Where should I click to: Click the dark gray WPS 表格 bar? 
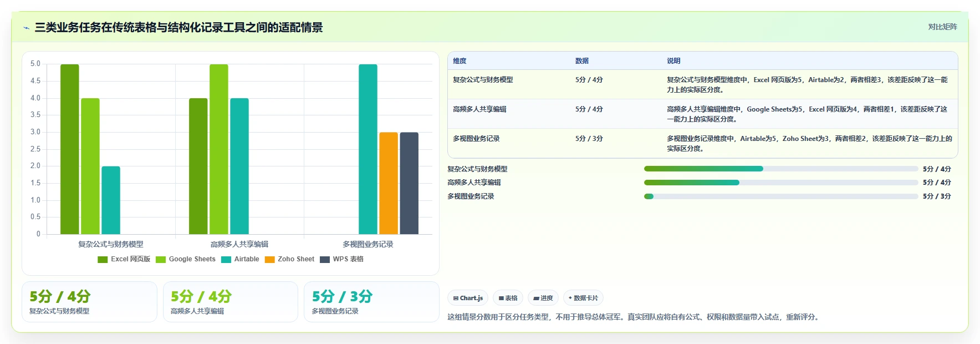tap(409, 183)
